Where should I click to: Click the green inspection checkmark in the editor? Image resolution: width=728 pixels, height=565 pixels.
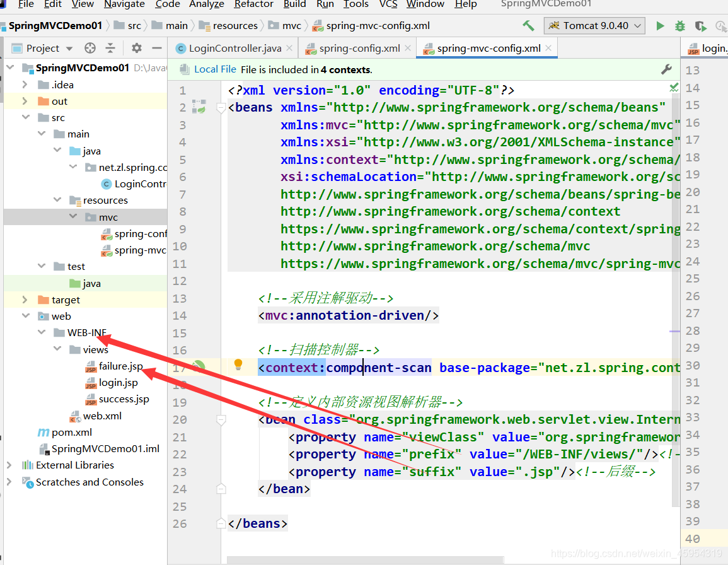pos(674,88)
